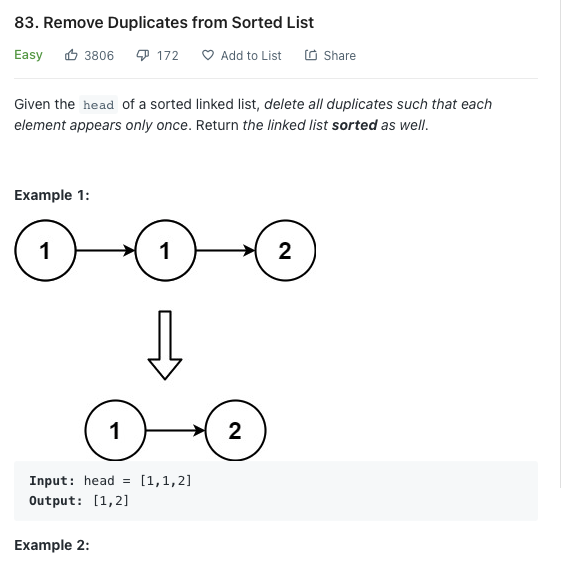Click the thumbs-down dislike icon
This screenshot has height=565, width=561.
[x=143, y=55]
